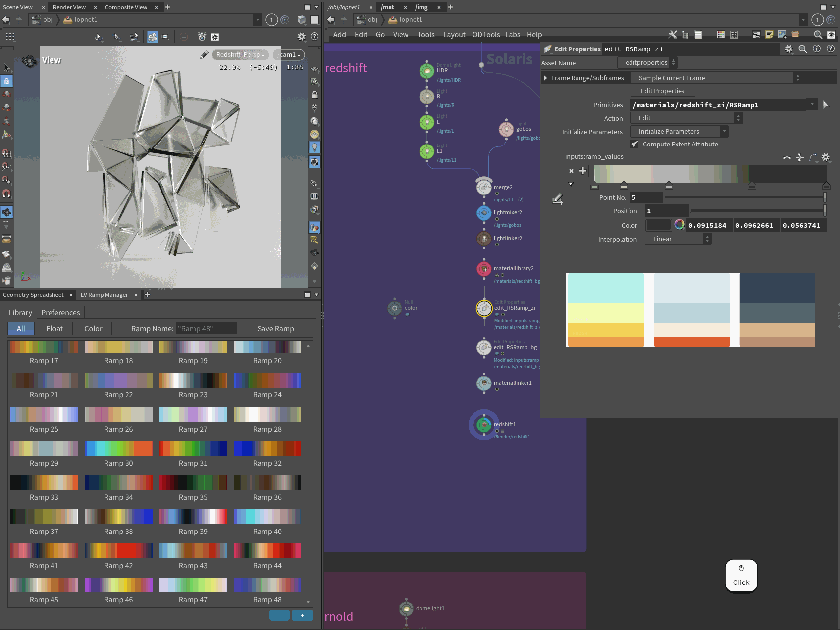Click the Edit Properties button
The image size is (840, 630).
663,91
